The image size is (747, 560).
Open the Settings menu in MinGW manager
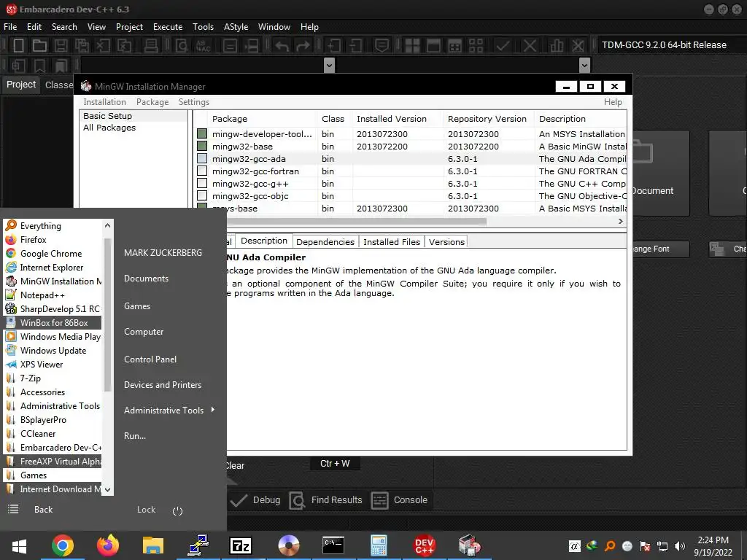pyautogui.click(x=194, y=102)
